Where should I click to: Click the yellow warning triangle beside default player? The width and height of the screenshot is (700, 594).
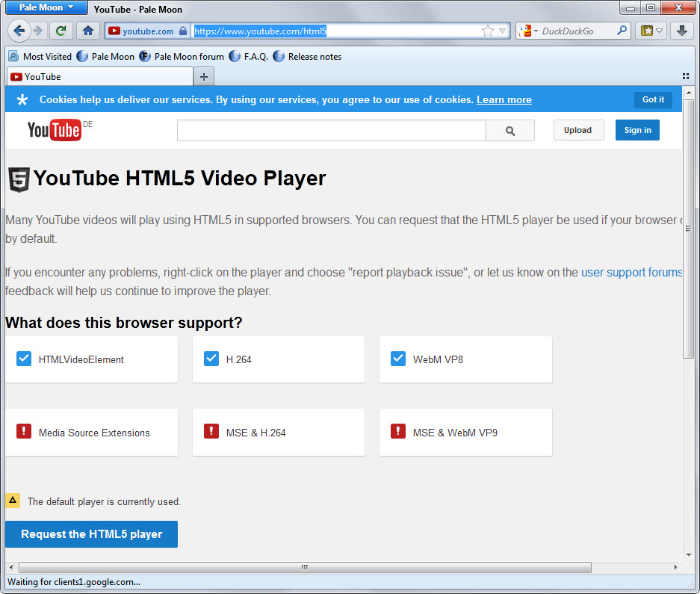point(13,500)
